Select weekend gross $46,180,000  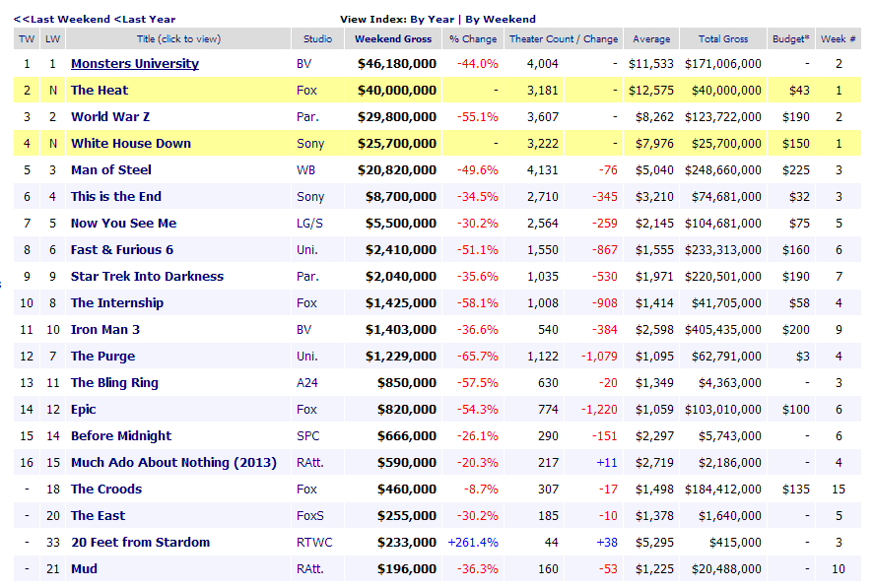click(397, 64)
